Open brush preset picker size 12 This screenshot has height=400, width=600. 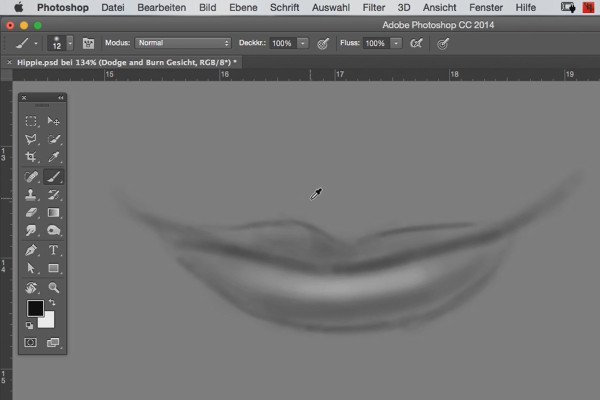pyautogui.click(x=60, y=43)
